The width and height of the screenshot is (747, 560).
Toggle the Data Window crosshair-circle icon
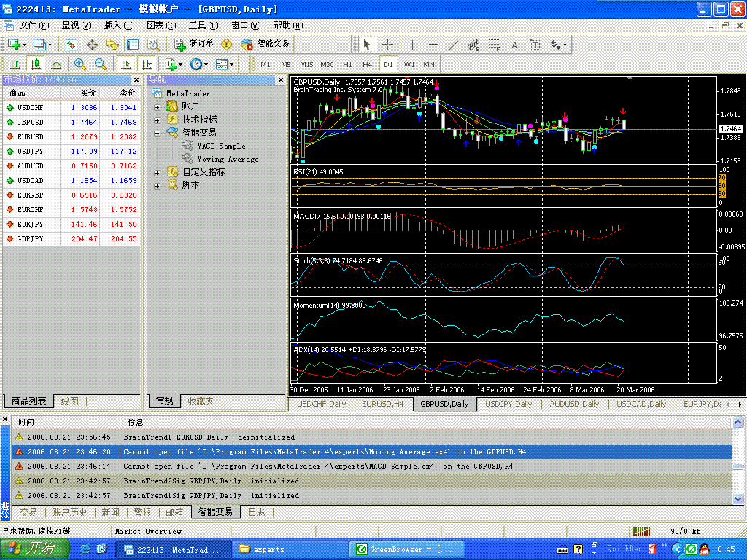pos(92,44)
